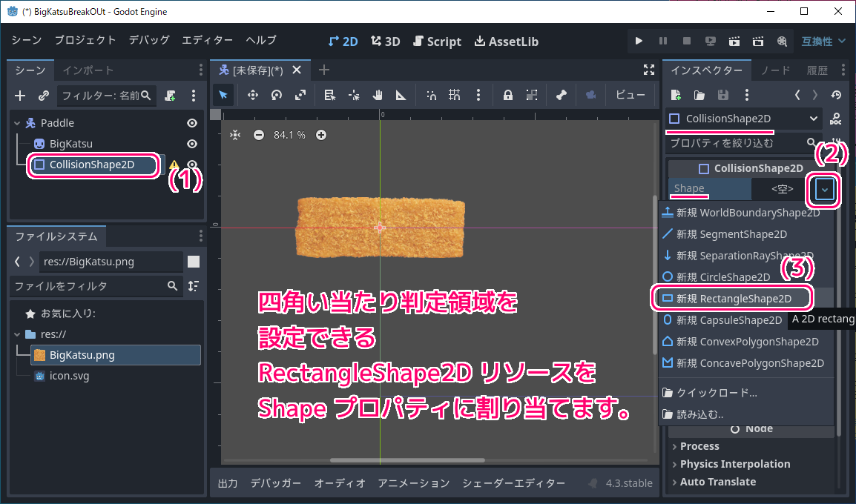Viewport: 856px width, 504px height.
Task: Center the view with the zoom frame icon
Action: [x=235, y=135]
